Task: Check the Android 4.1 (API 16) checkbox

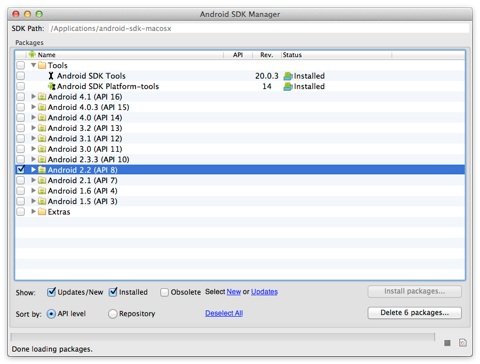Action: [x=21, y=97]
